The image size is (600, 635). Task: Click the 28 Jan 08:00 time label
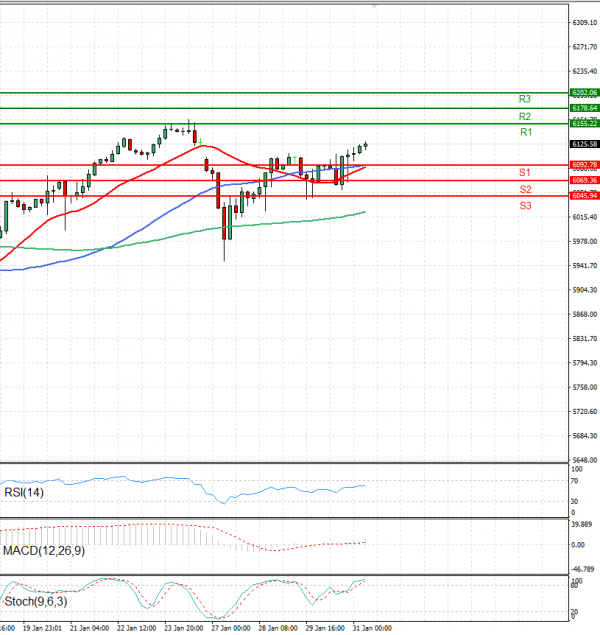(x=278, y=628)
